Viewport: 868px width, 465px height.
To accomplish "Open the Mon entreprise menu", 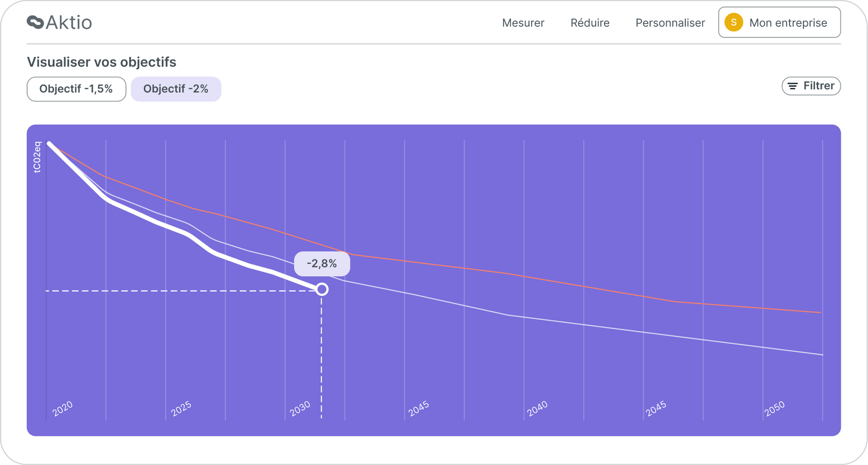I will pyautogui.click(x=780, y=22).
